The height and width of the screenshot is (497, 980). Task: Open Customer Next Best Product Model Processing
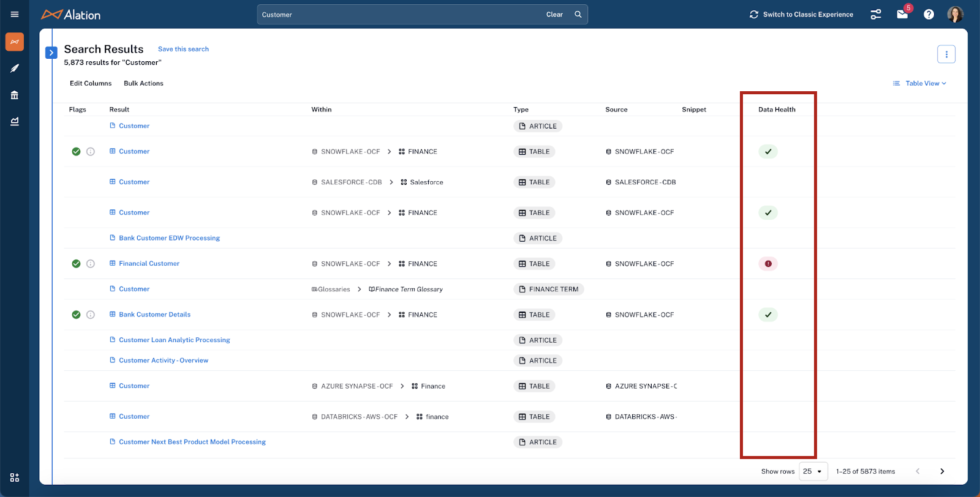click(x=192, y=442)
